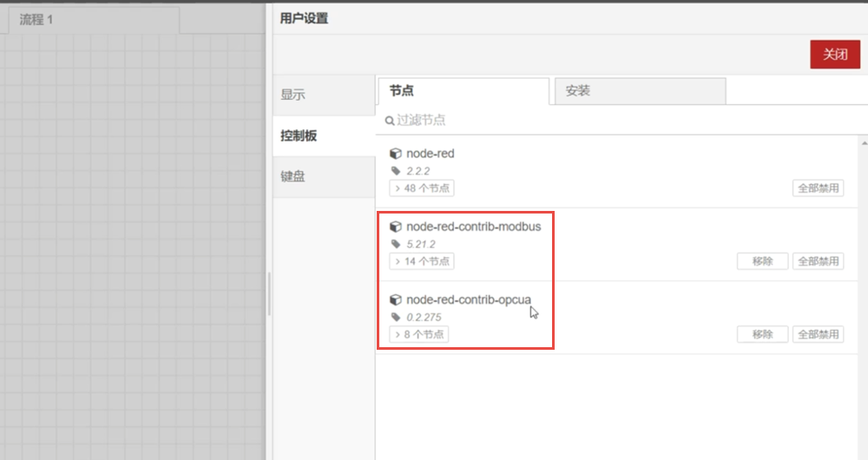Click the node-red-contrib-opcua package name
The width and height of the screenshot is (868, 460).
coord(469,299)
